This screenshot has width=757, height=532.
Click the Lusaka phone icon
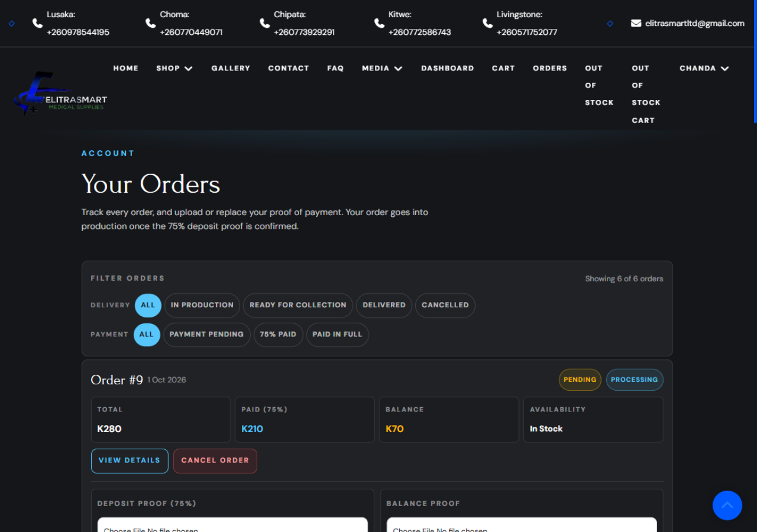[37, 23]
